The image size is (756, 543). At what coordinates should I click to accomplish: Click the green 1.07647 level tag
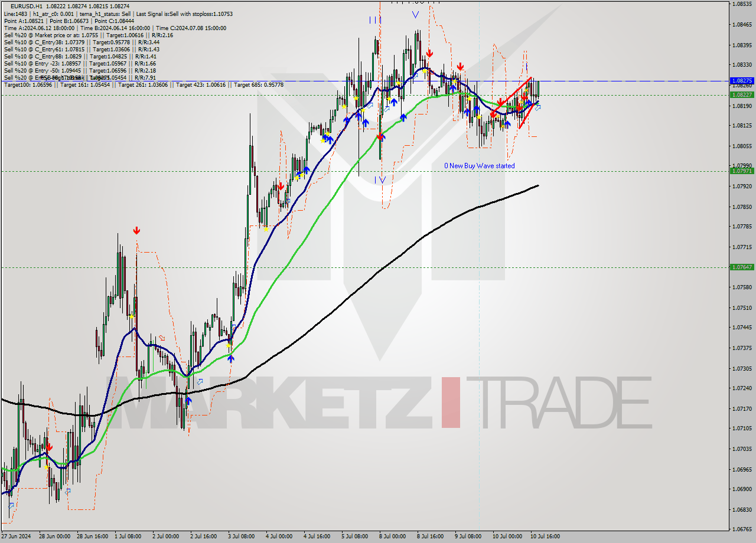[x=741, y=267]
